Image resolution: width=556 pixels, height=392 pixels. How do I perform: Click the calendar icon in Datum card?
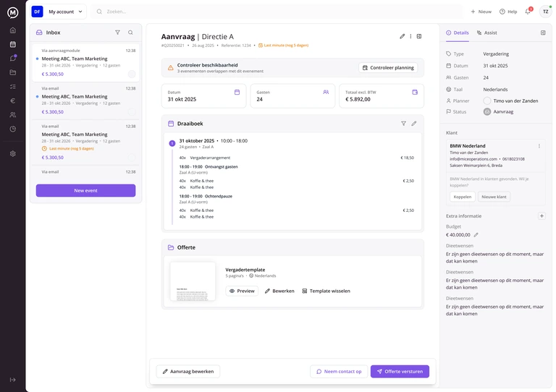(x=237, y=92)
